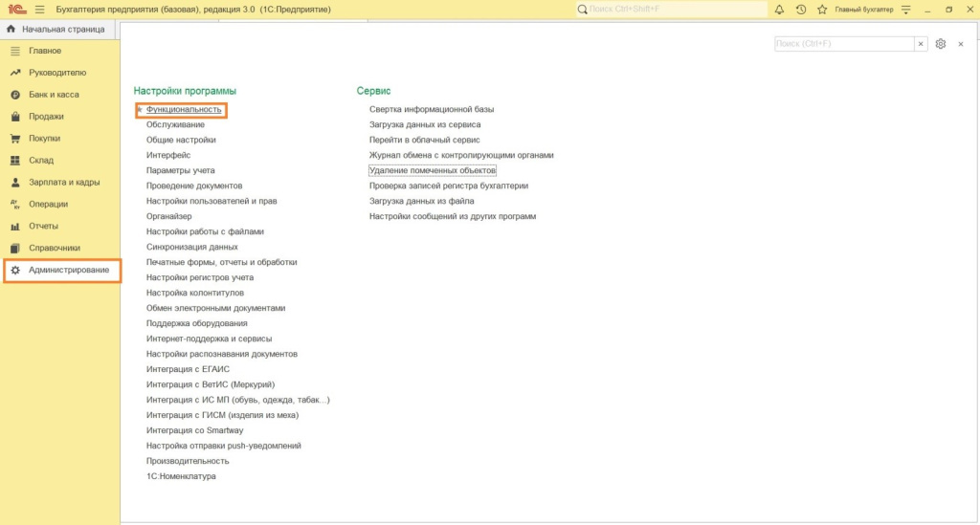This screenshot has width=980, height=525.
Task: Open the Операции section
Action: point(48,204)
